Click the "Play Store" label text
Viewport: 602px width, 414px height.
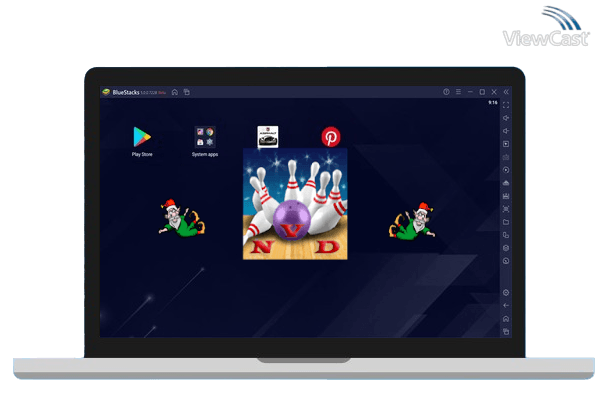point(142,154)
